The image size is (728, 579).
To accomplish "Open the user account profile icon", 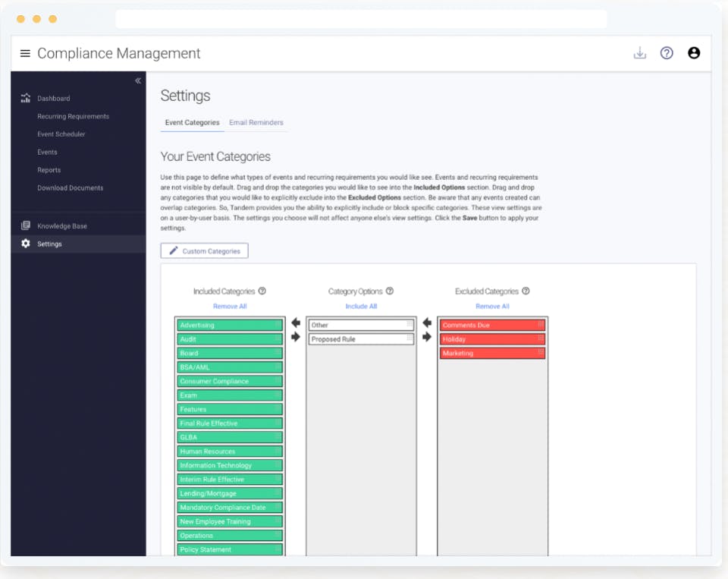I will click(x=694, y=53).
